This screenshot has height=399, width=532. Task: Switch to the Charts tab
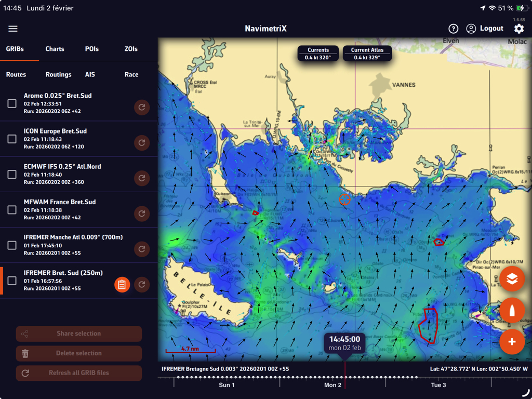tap(55, 49)
